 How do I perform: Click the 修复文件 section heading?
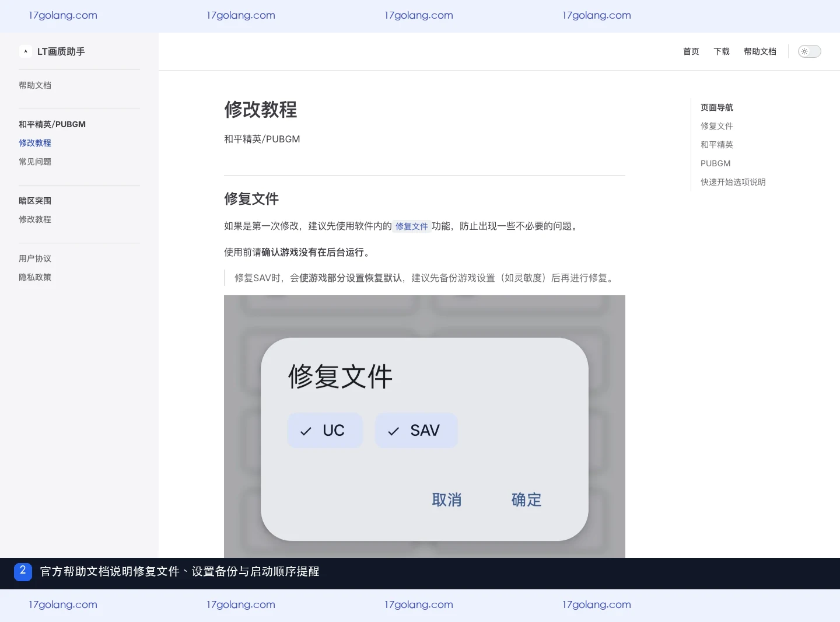(x=251, y=199)
